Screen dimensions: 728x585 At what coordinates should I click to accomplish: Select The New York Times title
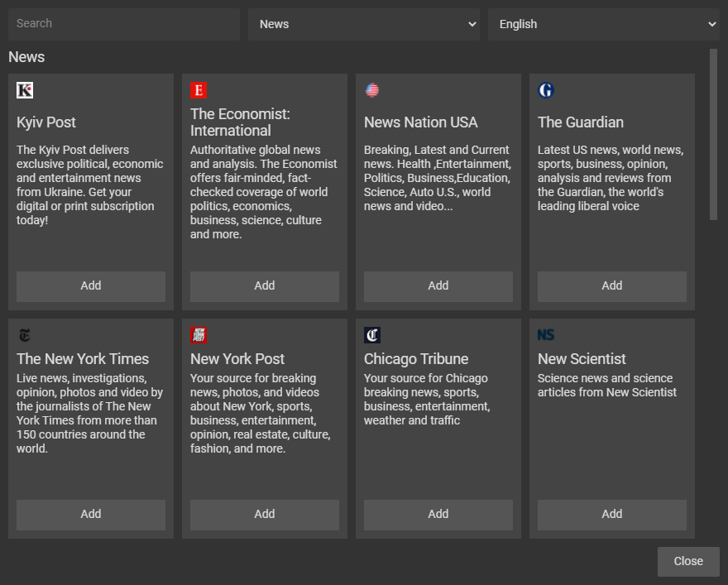click(83, 359)
